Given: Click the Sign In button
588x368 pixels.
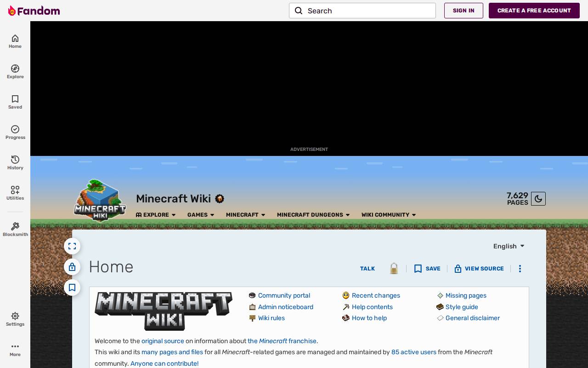Looking at the screenshot, I should (x=464, y=11).
